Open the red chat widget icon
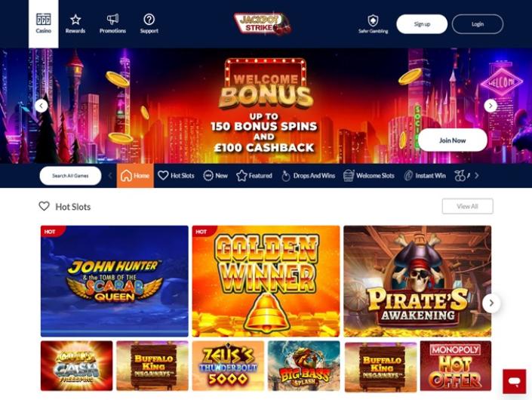The image size is (532, 400). coord(515,381)
